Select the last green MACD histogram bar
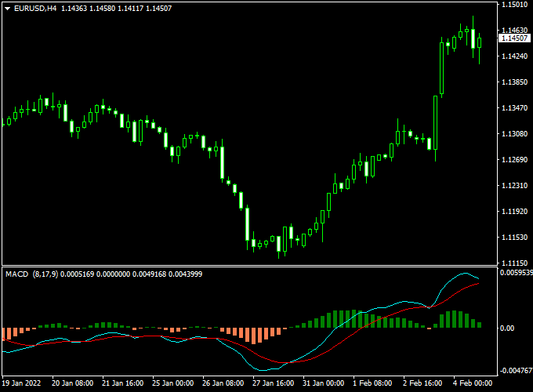The height and width of the screenshot is (392, 533). click(479, 325)
